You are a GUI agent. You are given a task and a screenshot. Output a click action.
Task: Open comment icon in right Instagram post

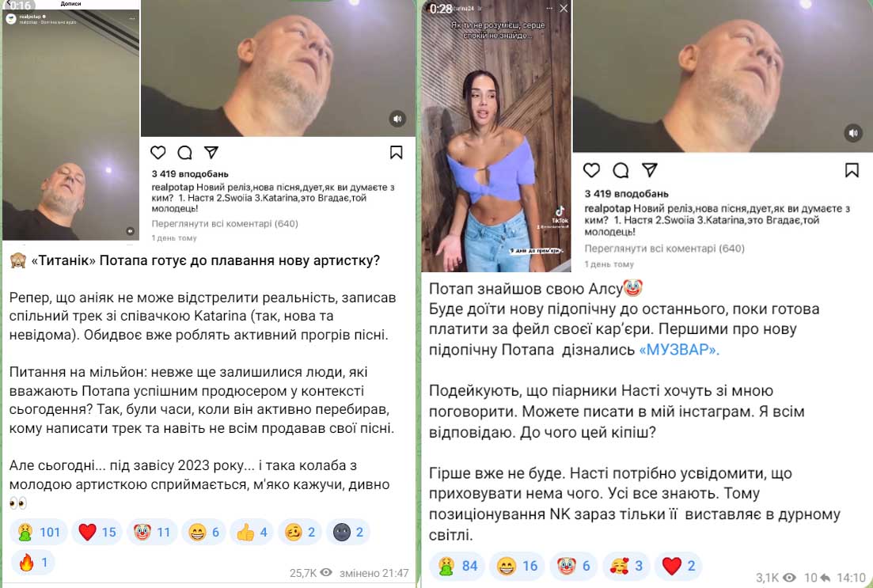click(x=621, y=170)
